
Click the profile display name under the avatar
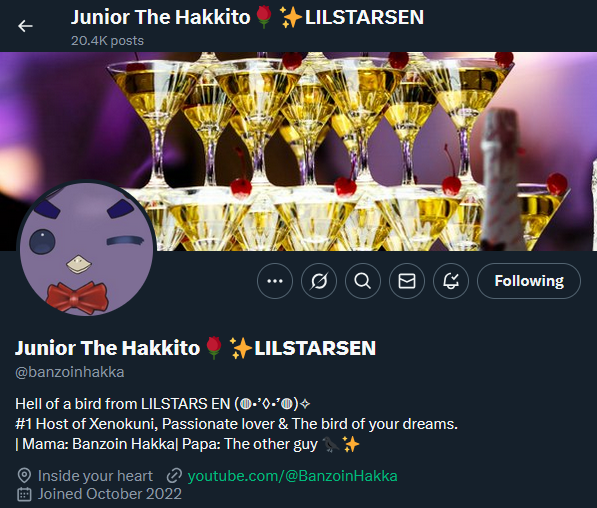(195, 348)
